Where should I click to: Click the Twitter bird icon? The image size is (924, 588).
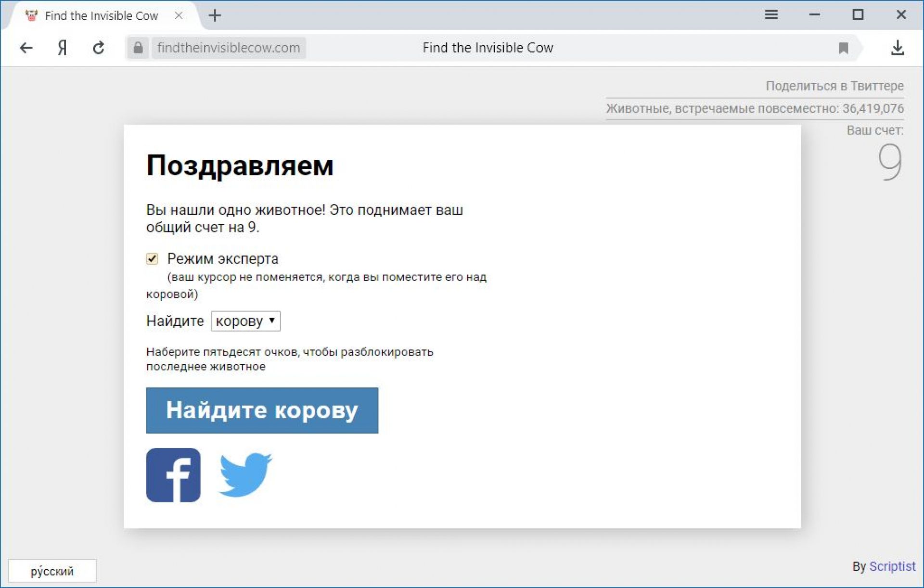pos(245,474)
